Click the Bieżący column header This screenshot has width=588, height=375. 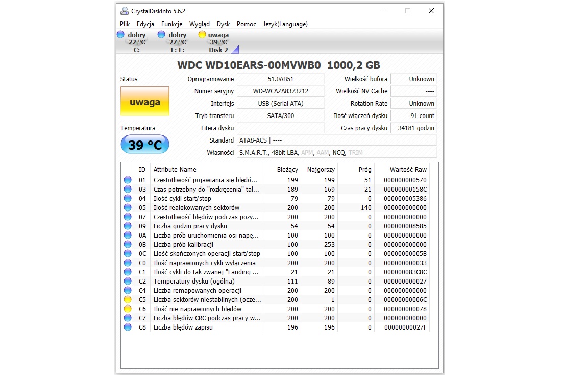[x=282, y=169]
